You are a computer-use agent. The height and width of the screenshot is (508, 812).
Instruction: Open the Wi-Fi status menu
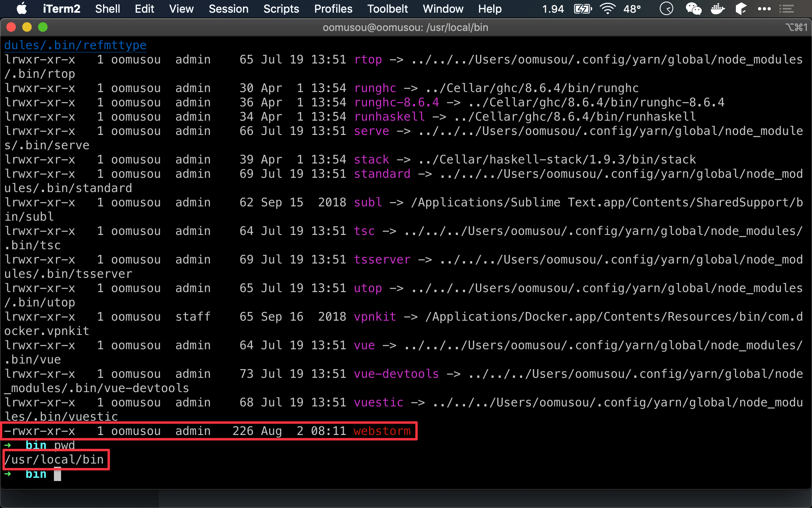coord(607,9)
